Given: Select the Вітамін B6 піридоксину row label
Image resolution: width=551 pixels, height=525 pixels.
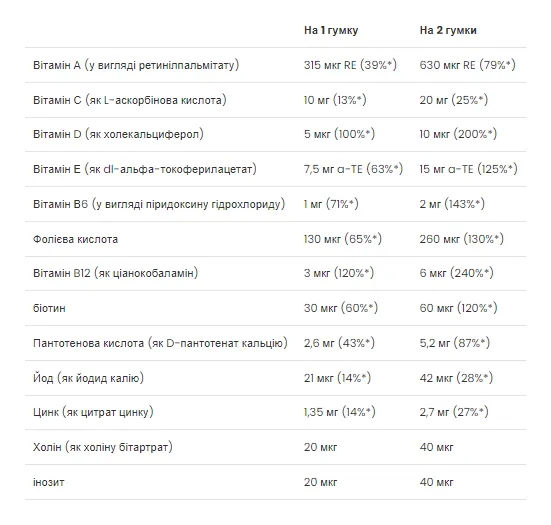Looking at the screenshot, I should [159, 204].
